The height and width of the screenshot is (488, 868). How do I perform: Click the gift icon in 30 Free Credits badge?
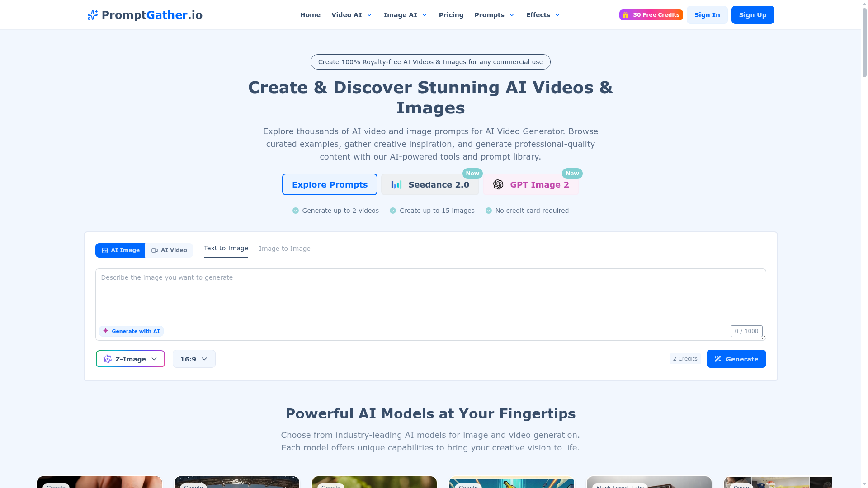click(x=626, y=15)
